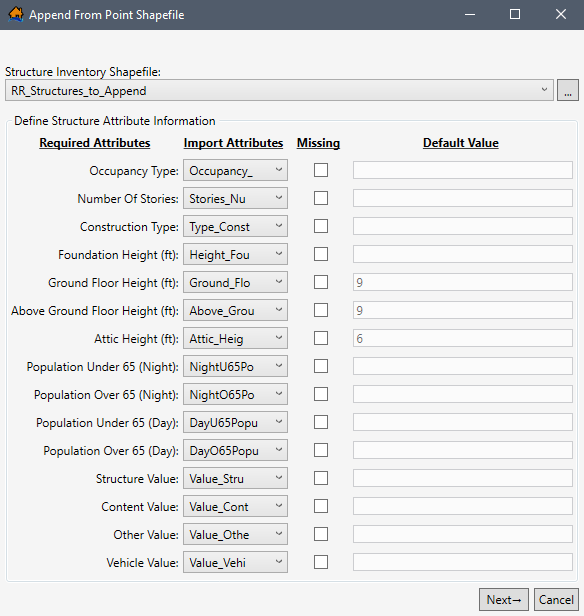584x616 pixels.
Task: Open the Population Under 65 (Night) dropdown
Action: [x=235, y=367]
